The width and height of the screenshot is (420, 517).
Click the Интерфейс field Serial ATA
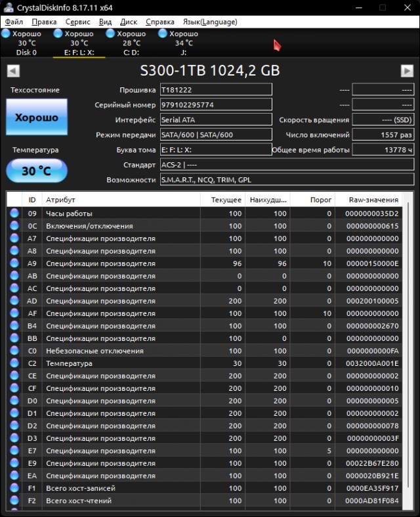tap(216, 120)
